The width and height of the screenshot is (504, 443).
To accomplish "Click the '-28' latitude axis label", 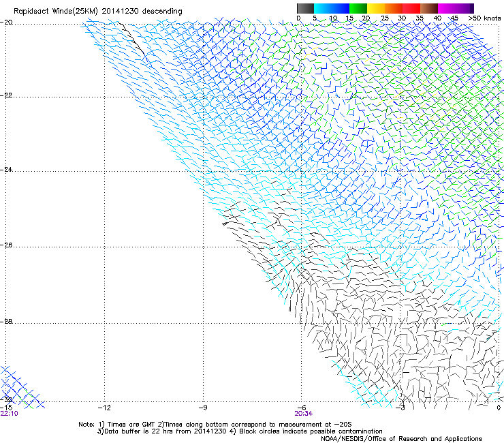I will pos(6,322).
